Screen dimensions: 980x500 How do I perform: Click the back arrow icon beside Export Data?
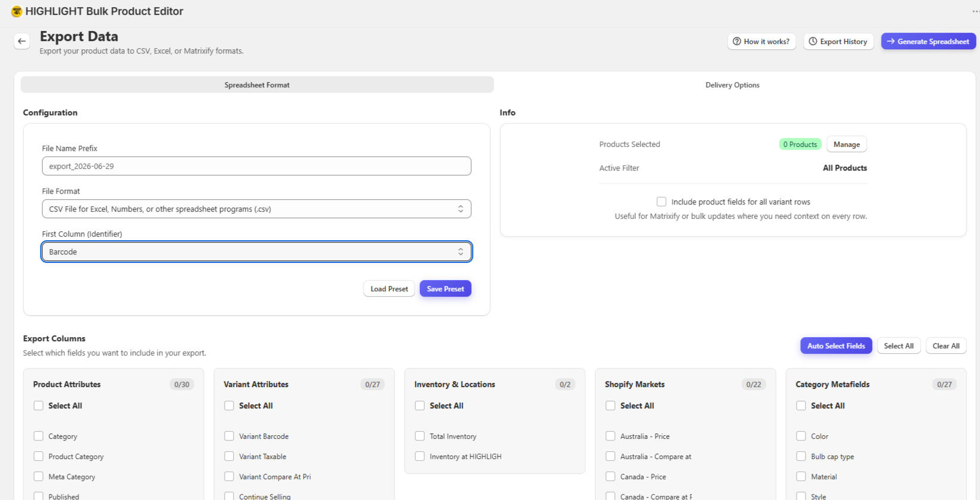coord(22,41)
